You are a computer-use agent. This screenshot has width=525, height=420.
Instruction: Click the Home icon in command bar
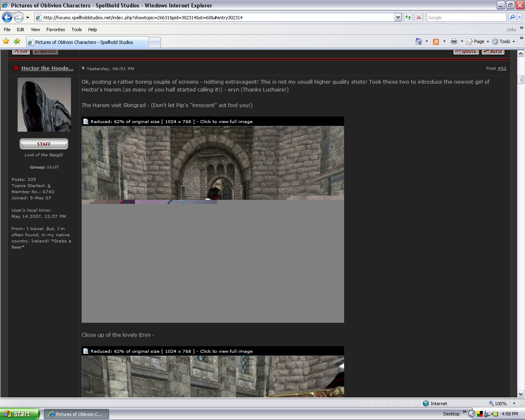(x=418, y=41)
